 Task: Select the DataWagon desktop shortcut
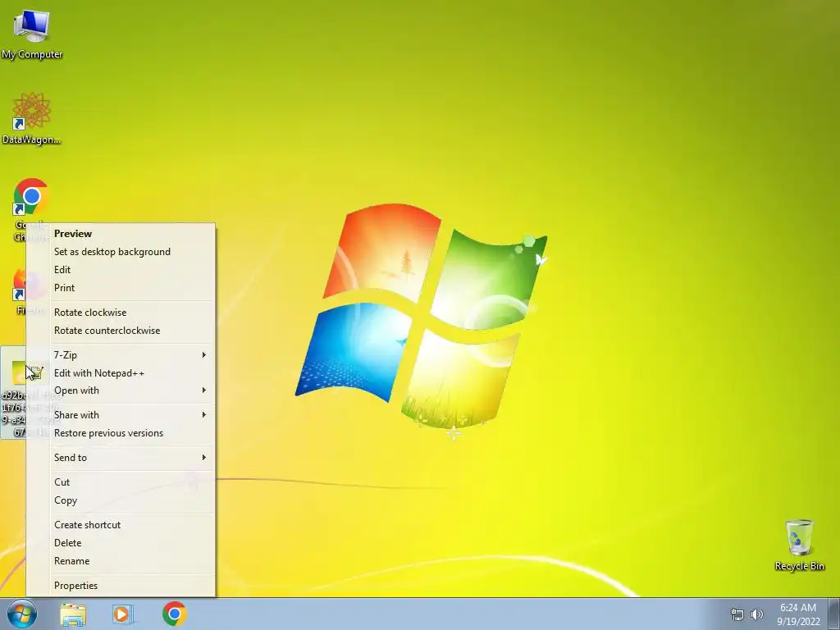[x=32, y=119]
